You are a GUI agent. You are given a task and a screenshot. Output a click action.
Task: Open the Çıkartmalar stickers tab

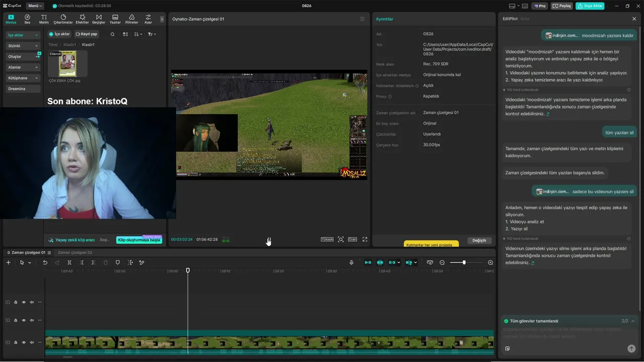63,19
